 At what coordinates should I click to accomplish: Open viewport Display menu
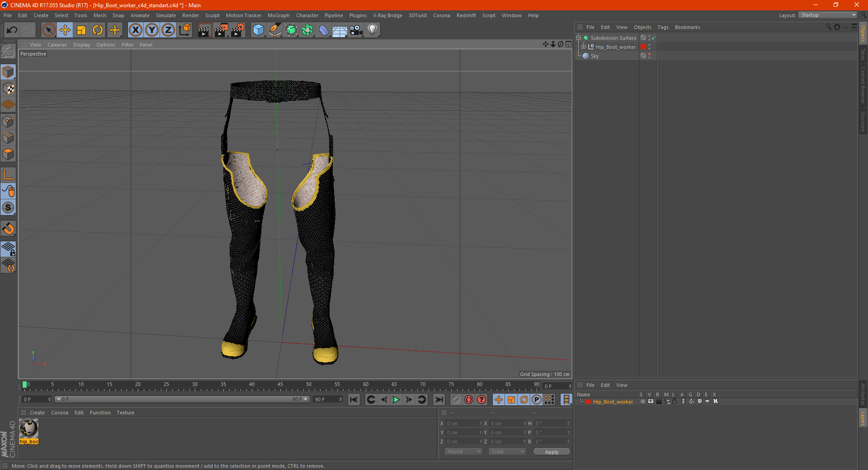(x=81, y=45)
